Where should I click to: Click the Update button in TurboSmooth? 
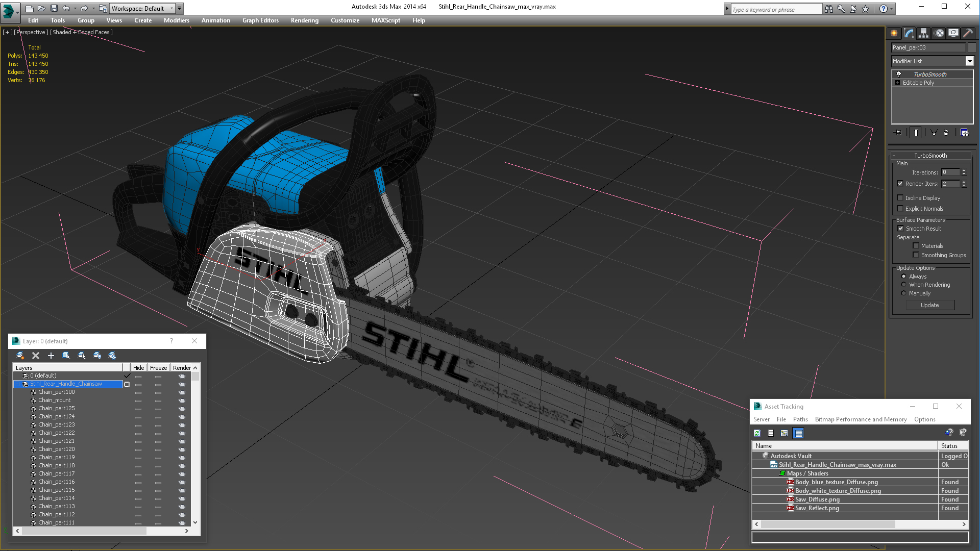(930, 305)
